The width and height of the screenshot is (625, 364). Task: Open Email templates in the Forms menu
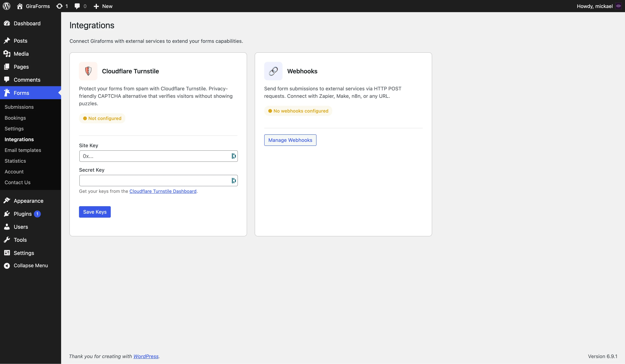coord(23,150)
